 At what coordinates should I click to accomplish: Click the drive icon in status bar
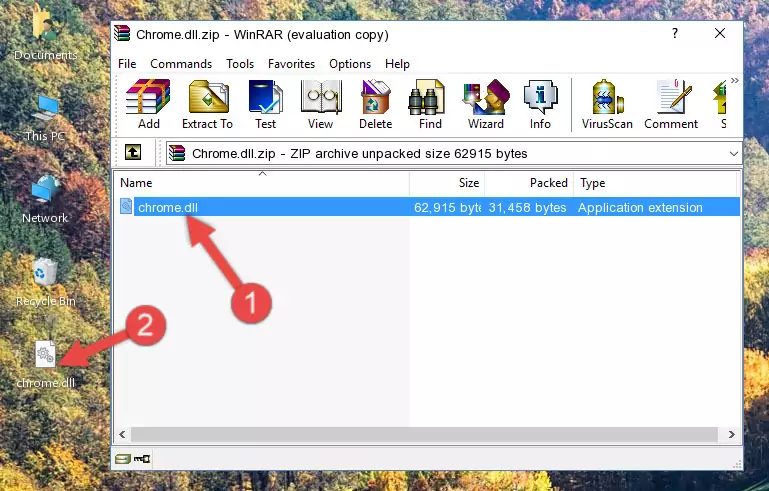pyautogui.click(x=123, y=459)
